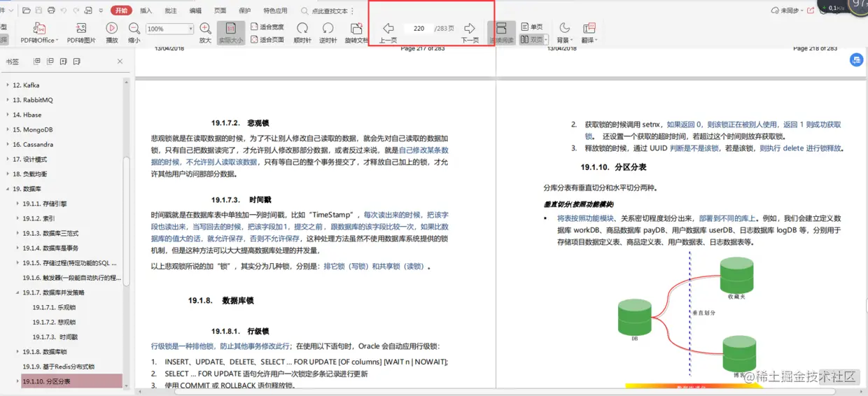The height and width of the screenshot is (396, 868).
Task: Click the PDF to image tool
Action: (81, 32)
